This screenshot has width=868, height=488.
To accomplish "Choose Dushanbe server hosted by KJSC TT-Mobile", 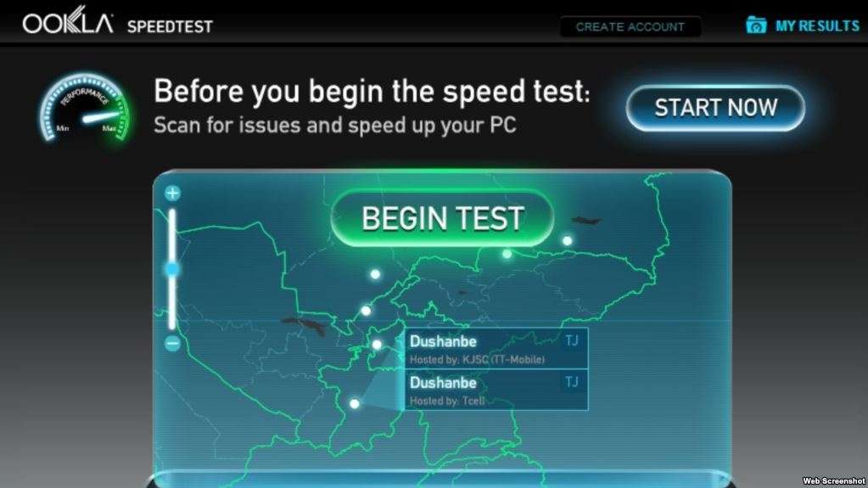I will pos(496,349).
